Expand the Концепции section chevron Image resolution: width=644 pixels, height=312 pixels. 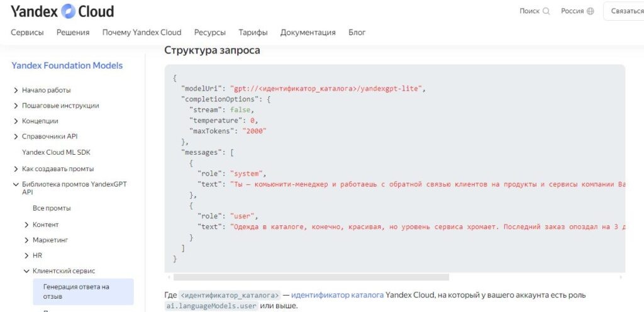[x=16, y=121]
